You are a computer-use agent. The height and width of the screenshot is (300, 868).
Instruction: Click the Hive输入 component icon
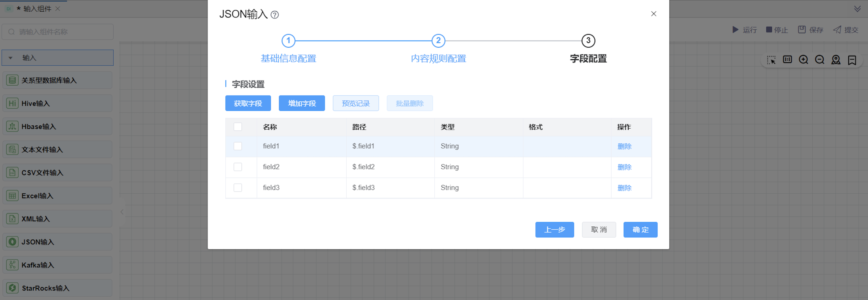(x=12, y=103)
